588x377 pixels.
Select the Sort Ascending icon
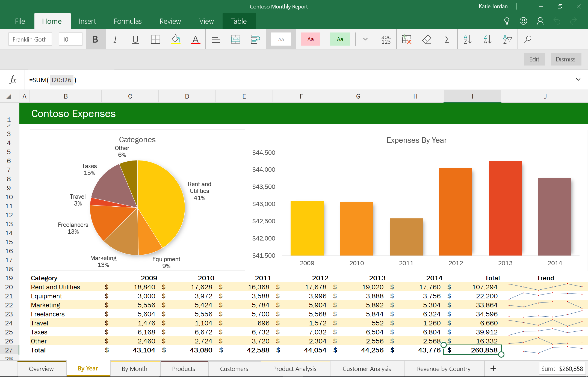point(467,39)
